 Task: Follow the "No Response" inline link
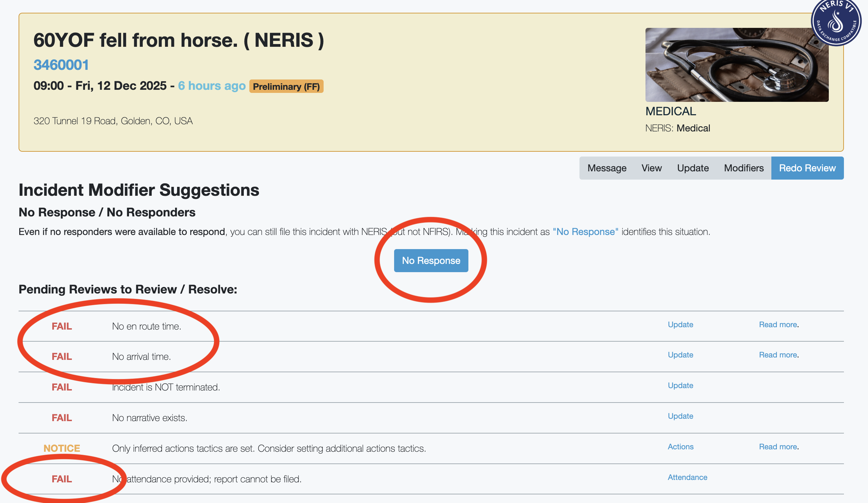tap(585, 232)
